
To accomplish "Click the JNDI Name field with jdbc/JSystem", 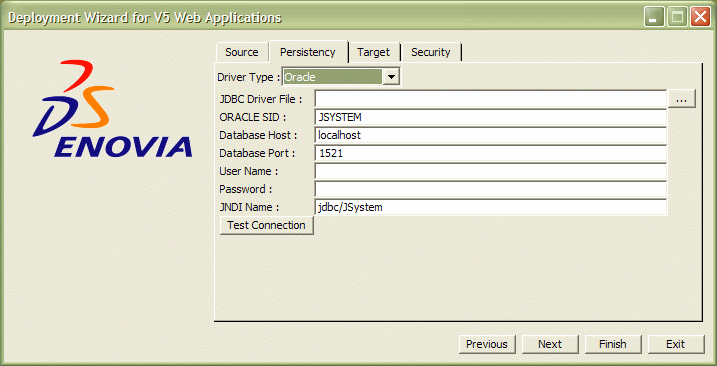I will pos(491,207).
